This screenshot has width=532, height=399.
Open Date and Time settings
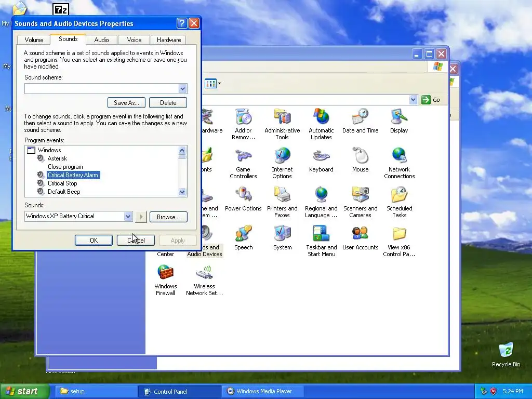coord(360,121)
